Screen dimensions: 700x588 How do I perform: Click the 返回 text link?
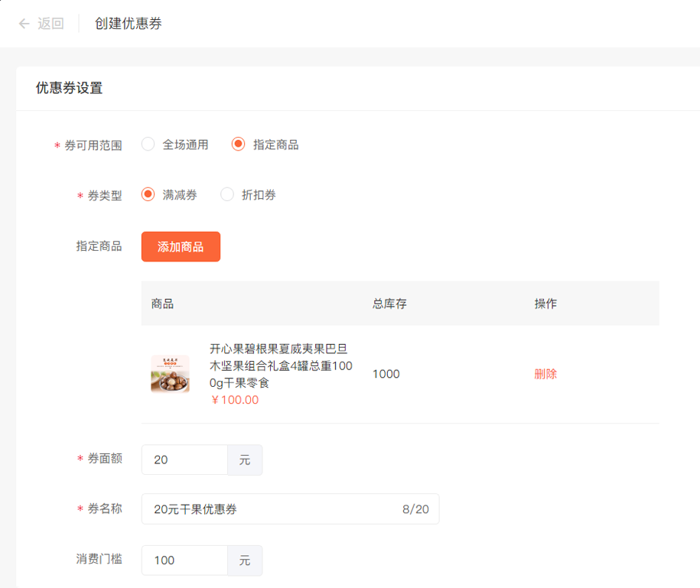coord(50,24)
